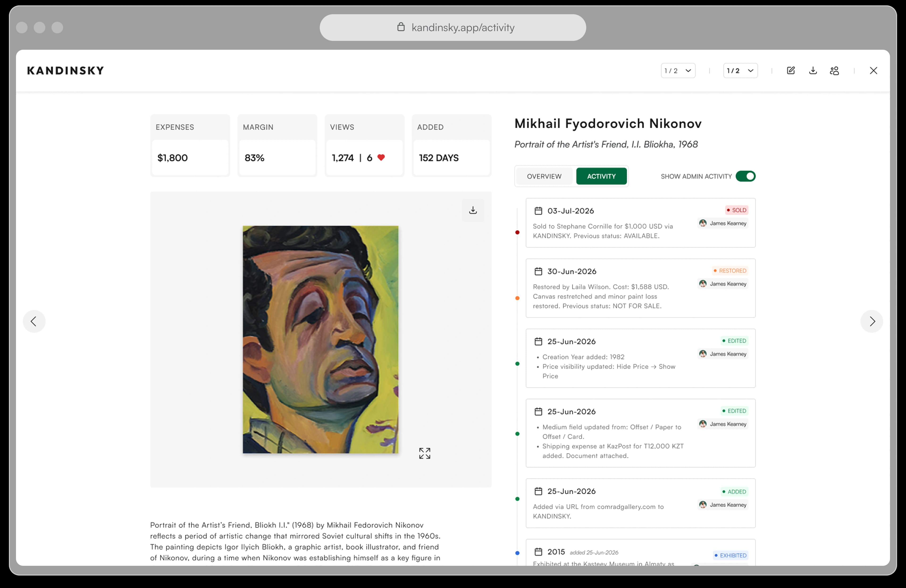
Task: Switch to the Overview tab
Action: 544,176
